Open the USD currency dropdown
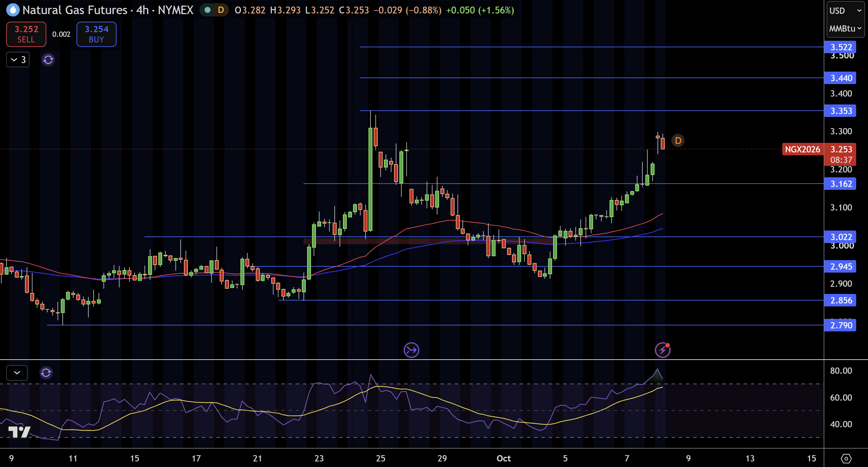 pos(845,11)
